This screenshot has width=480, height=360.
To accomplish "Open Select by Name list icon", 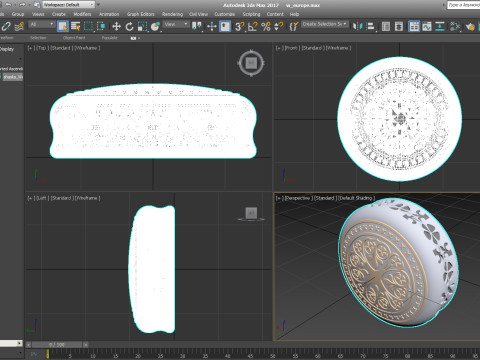I will click(76, 26).
